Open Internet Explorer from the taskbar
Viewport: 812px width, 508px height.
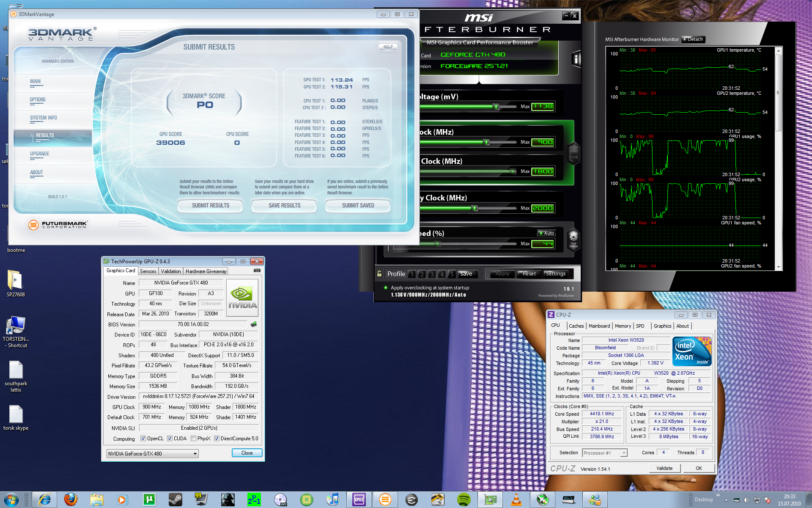44,500
